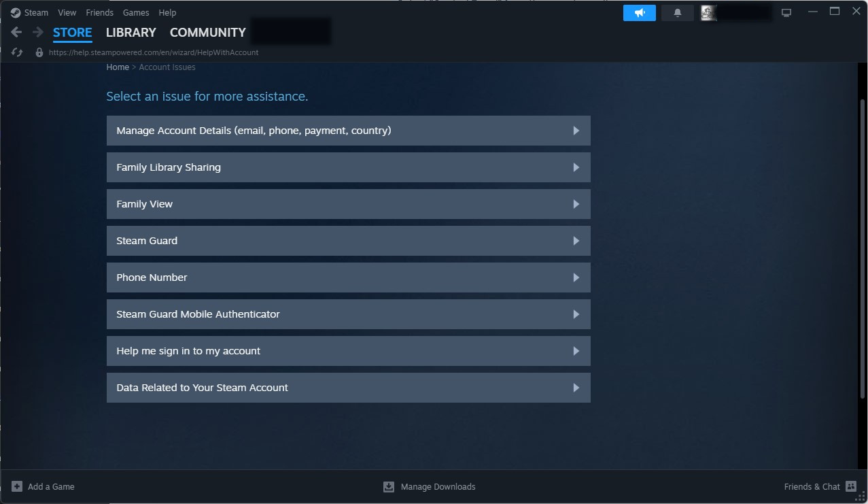
Task: Click the Add a Game plus icon
Action: tap(17, 486)
